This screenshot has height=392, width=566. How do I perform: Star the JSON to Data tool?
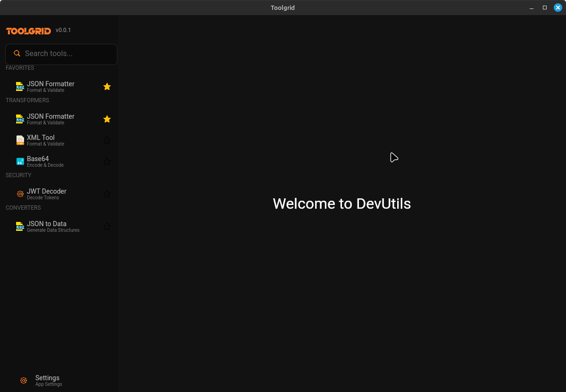click(x=107, y=227)
